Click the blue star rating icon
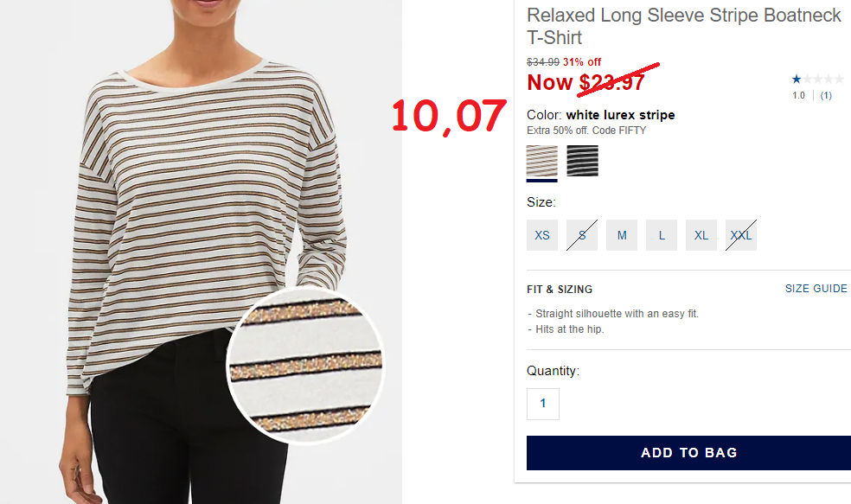The image size is (851, 504). click(x=797, y=80)
